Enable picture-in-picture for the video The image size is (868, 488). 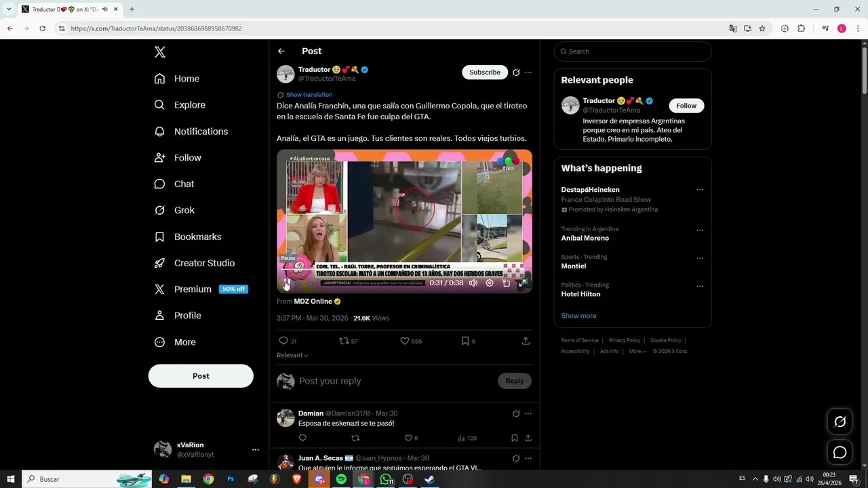click(506, 283)
